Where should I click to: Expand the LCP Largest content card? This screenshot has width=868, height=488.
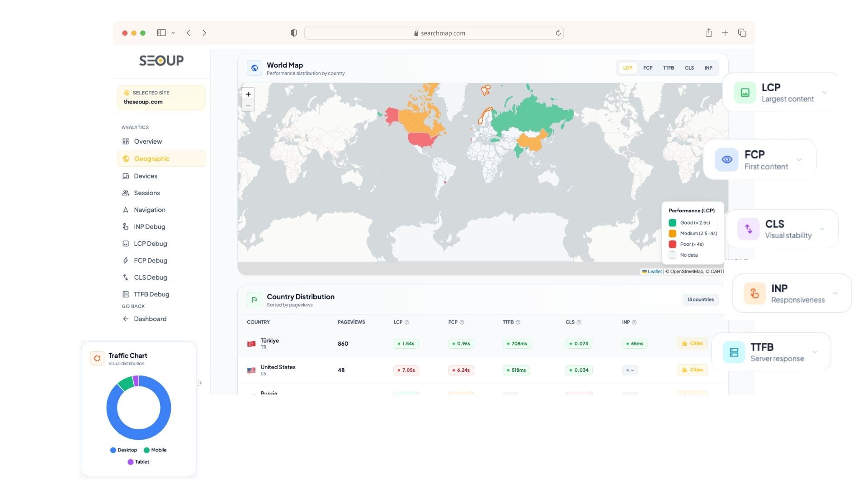point(825,93)
